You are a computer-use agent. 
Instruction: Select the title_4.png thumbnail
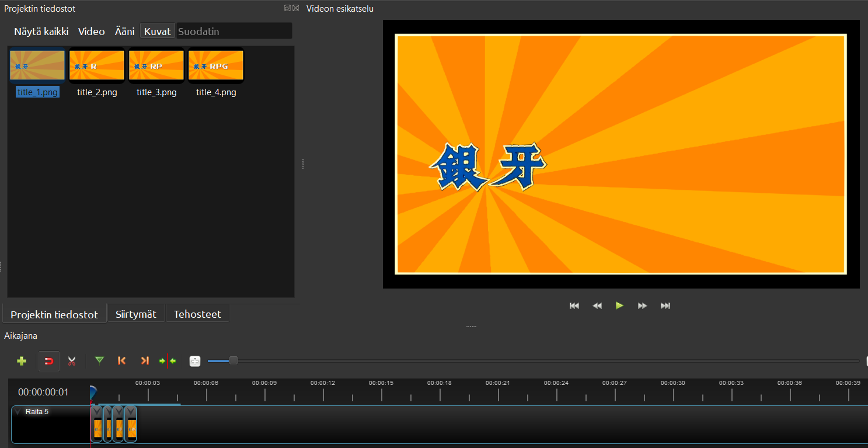tap(216, 65)
